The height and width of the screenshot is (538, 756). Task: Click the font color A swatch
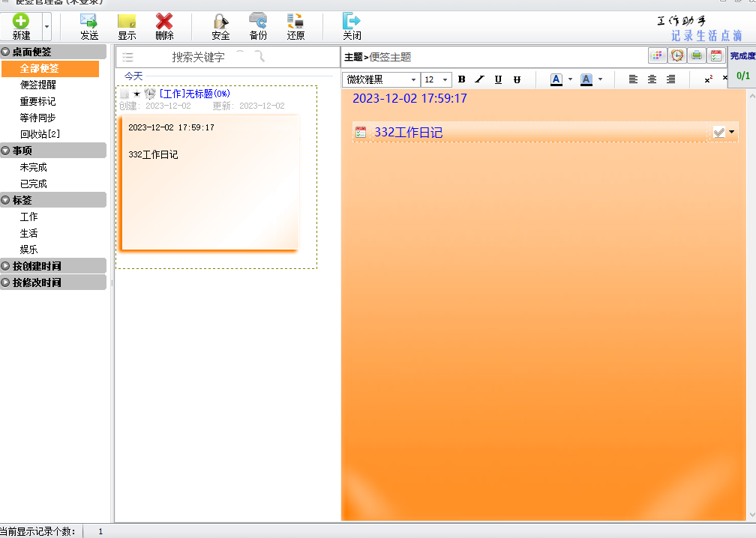point(556,79)
